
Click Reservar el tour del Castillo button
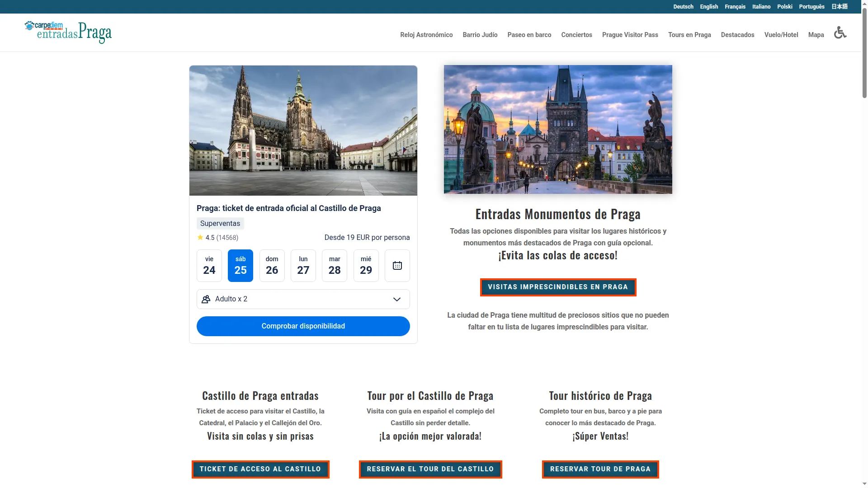(x=430, y=469)
